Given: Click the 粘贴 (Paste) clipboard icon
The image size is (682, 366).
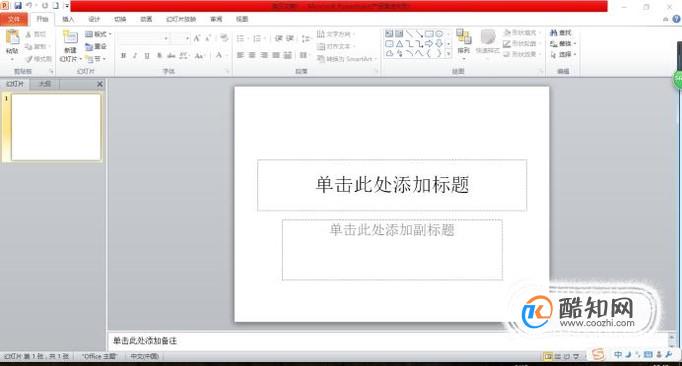Looking at the screenshot, I should pos(13,38).
